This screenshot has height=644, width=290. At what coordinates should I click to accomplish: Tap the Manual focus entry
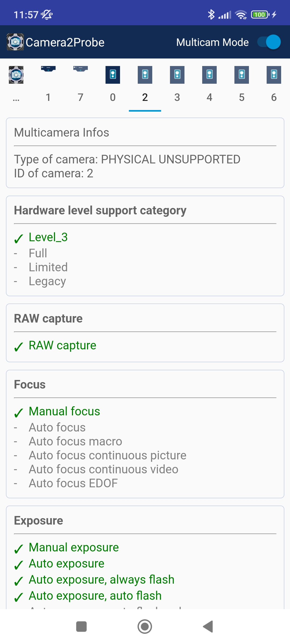point(64,412)
